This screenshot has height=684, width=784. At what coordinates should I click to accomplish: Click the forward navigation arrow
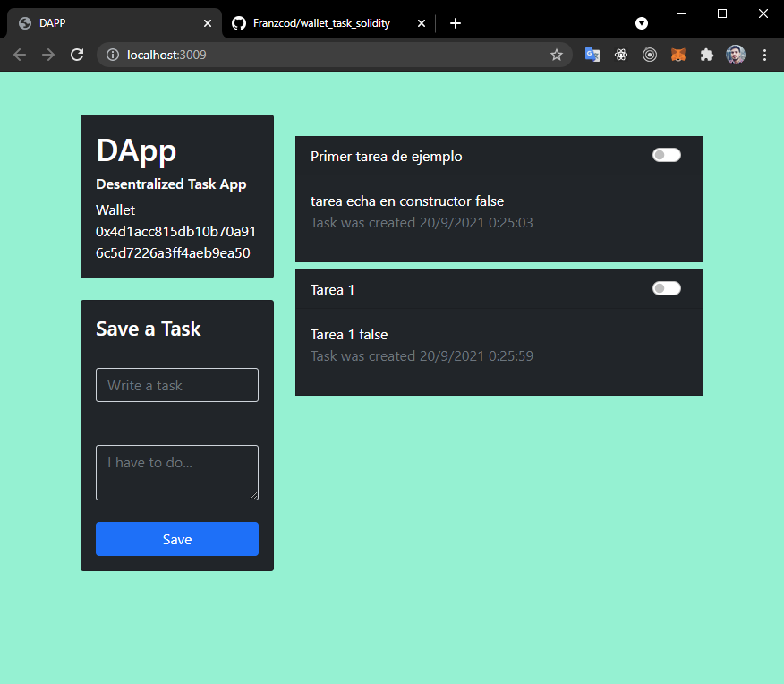48,55
